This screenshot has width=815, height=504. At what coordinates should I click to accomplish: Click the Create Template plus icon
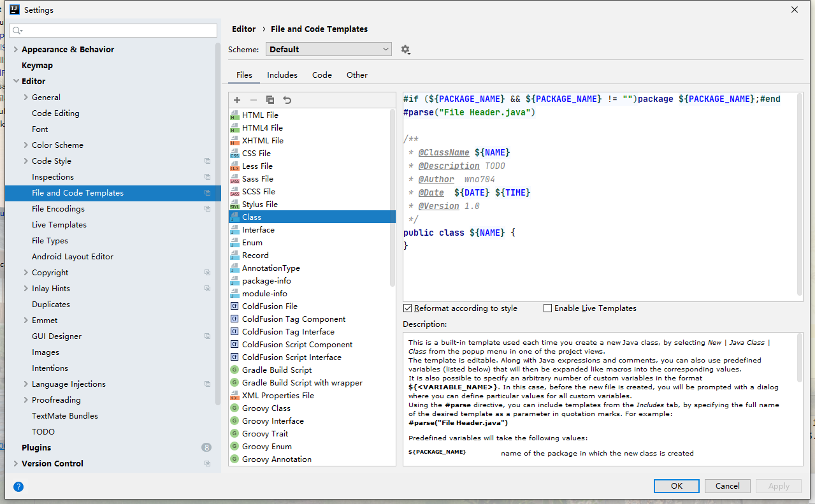(x=237, y=100)
